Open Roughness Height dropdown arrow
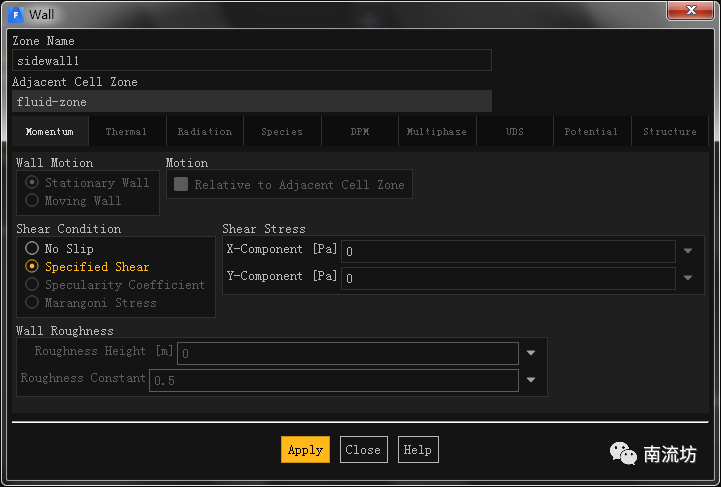 point(531,353)
